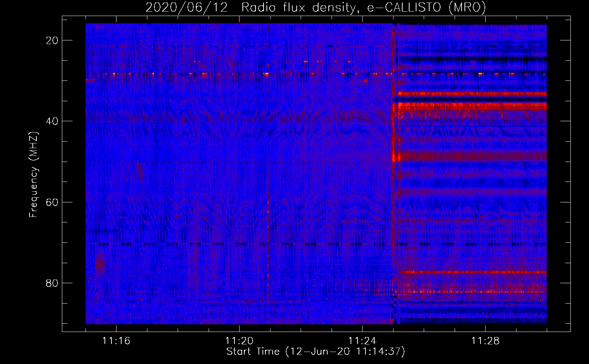Click the time tick label "11:16"
This screenshot has width=589, height=364.
[x=116, y=341]
